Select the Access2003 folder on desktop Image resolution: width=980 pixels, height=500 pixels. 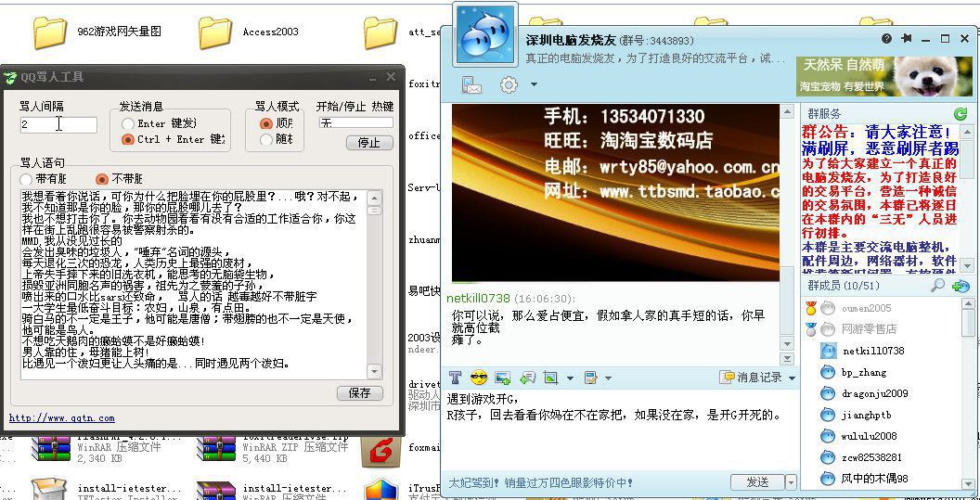coord(215,32)
